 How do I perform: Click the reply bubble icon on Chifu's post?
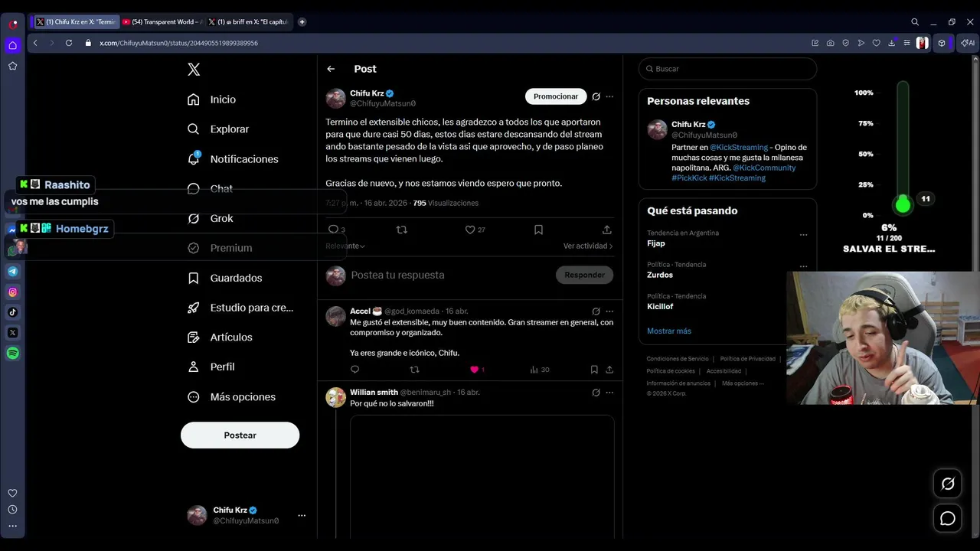(333, 230)
